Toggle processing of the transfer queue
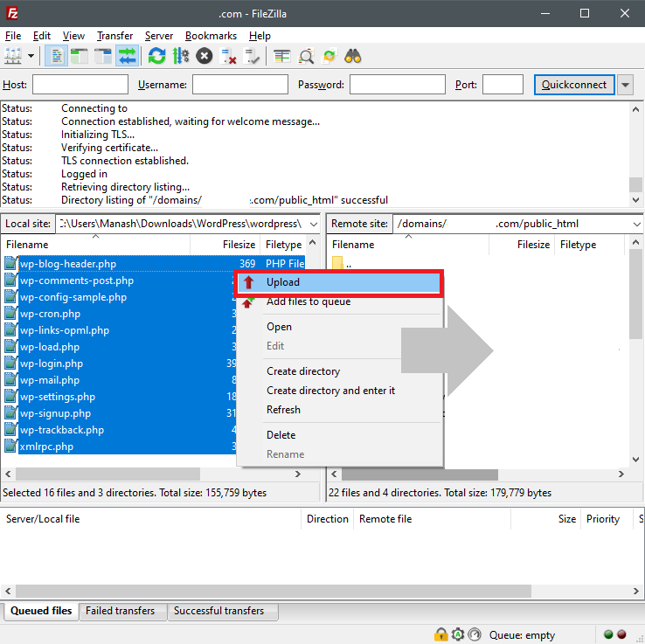Image resolution: width=645 pixels, height=644 pixels. 180,56
